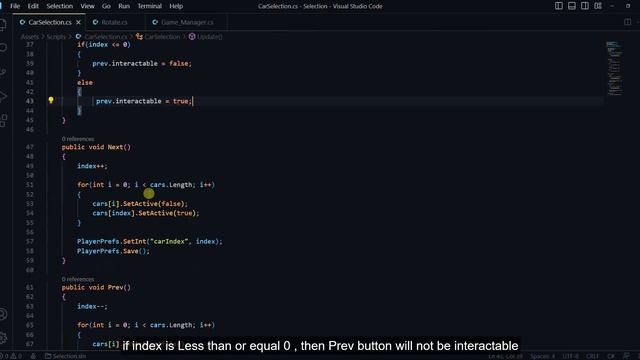This screenshot has width=640, height=360.
Task: Click 'public void Prev()' on line 61
Action: (x=96, y=288)
